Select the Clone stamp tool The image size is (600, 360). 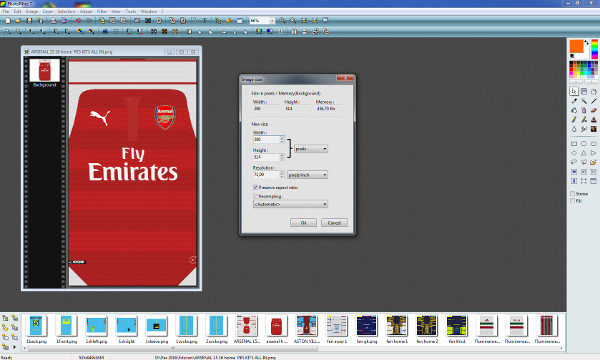tap(593, 120)
